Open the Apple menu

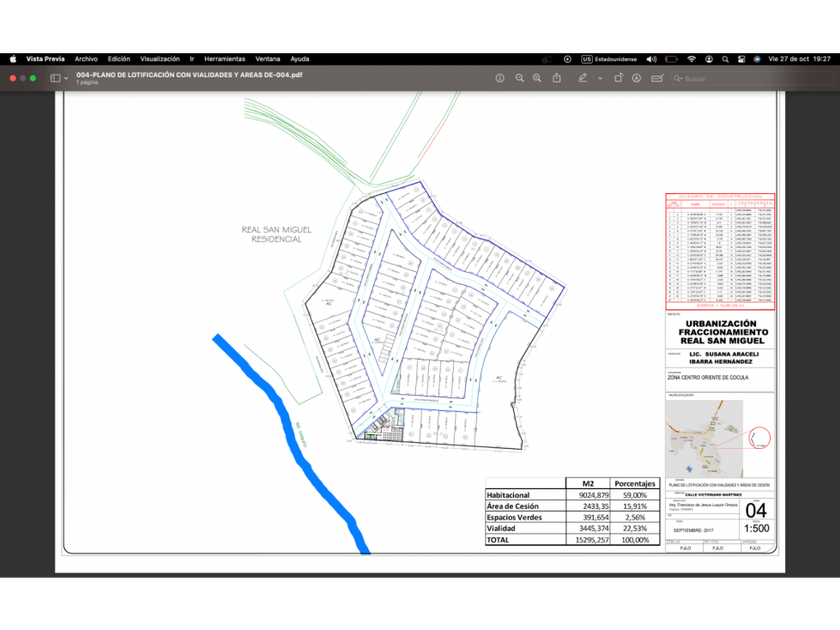pos(13,59)
